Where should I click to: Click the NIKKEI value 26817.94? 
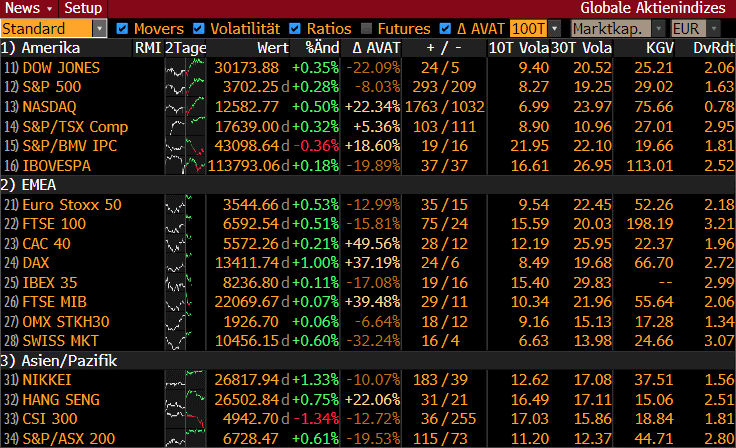pyautogui.click(x=247, y=380)
